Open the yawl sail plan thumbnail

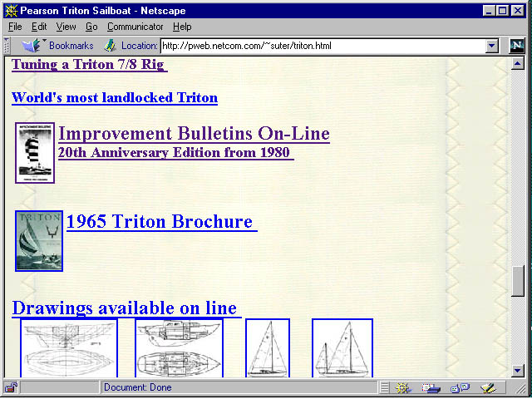pyautogui.click(x=342, y=347)
